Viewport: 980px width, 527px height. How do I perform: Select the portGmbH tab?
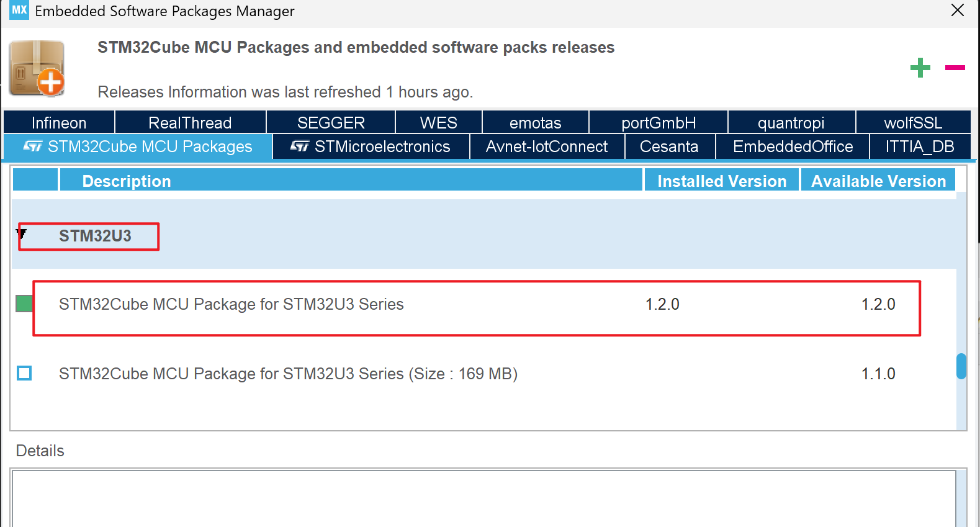click(x=659, y=123)
